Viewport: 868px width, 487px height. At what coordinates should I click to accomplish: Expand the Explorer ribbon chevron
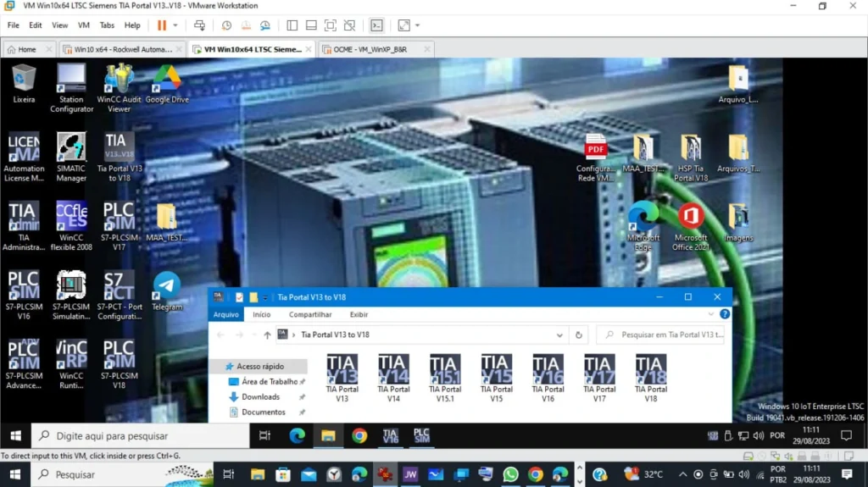coord(711,314)
